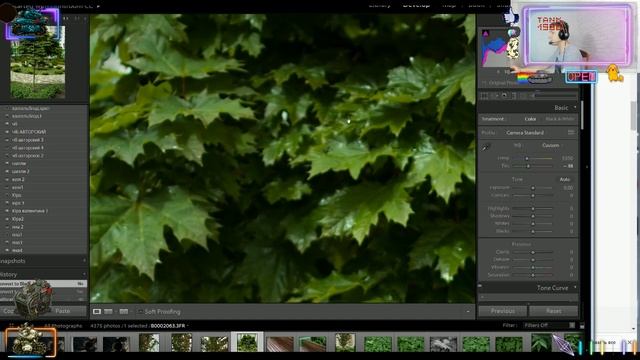This screenshot has height=360, width=640.
Task: Click the Auto tone button
Action: point(564,179)
